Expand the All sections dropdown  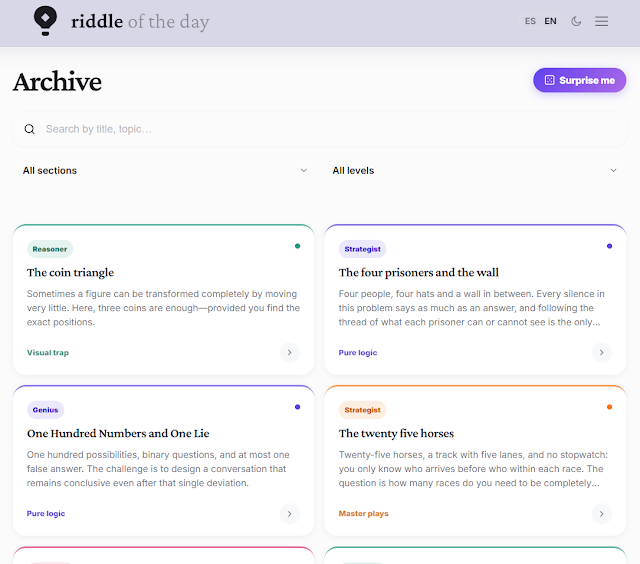tap(164, 171)
